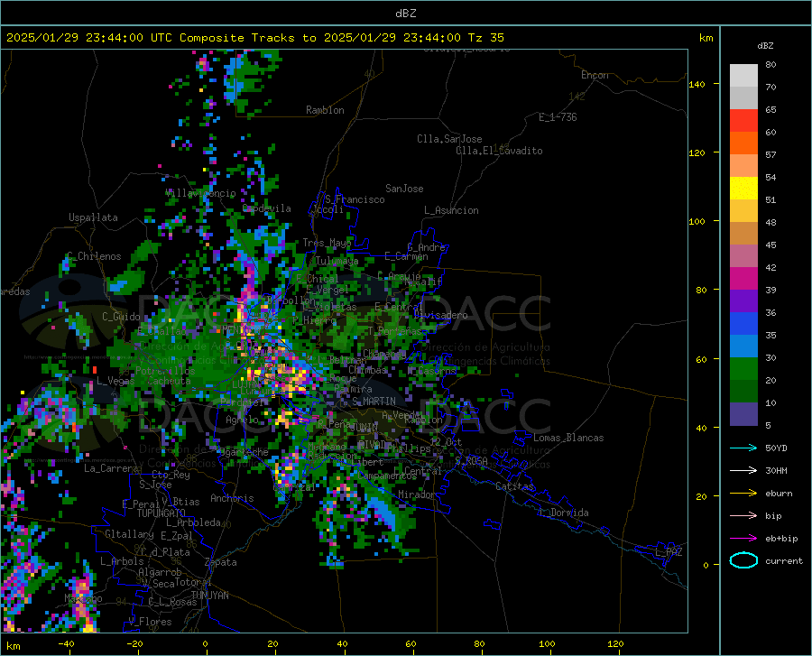
Task: Click the cyan 50YD arrow icon
Action: [743, 448]
